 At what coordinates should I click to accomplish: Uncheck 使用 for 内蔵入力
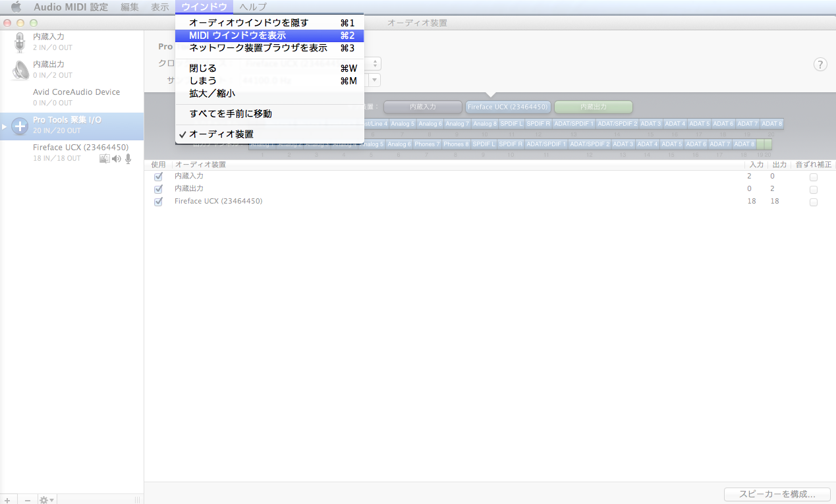click(x=158, y=177)
